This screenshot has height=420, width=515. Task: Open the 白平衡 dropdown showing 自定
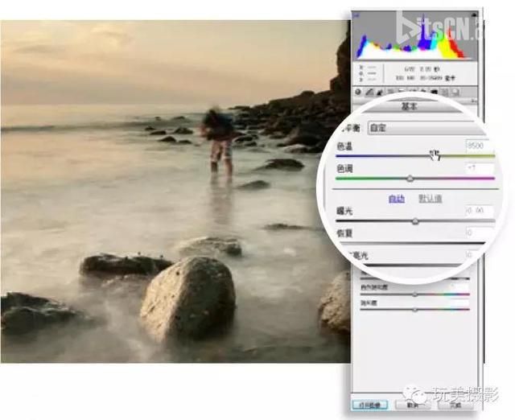coord(427,128)
